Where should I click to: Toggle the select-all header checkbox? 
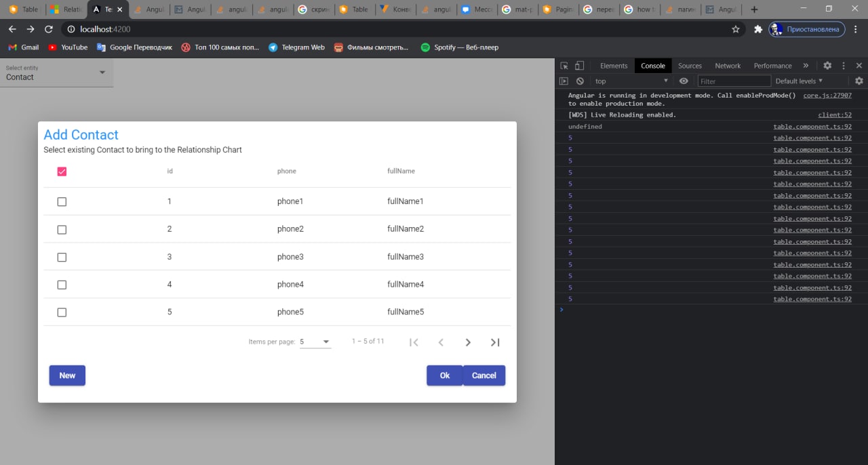point(62,171)
